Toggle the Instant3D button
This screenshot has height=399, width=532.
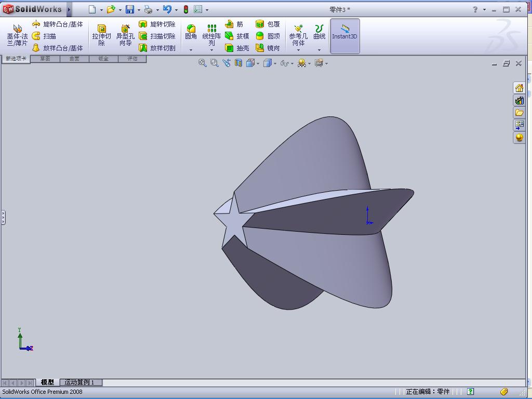[344, 36]
